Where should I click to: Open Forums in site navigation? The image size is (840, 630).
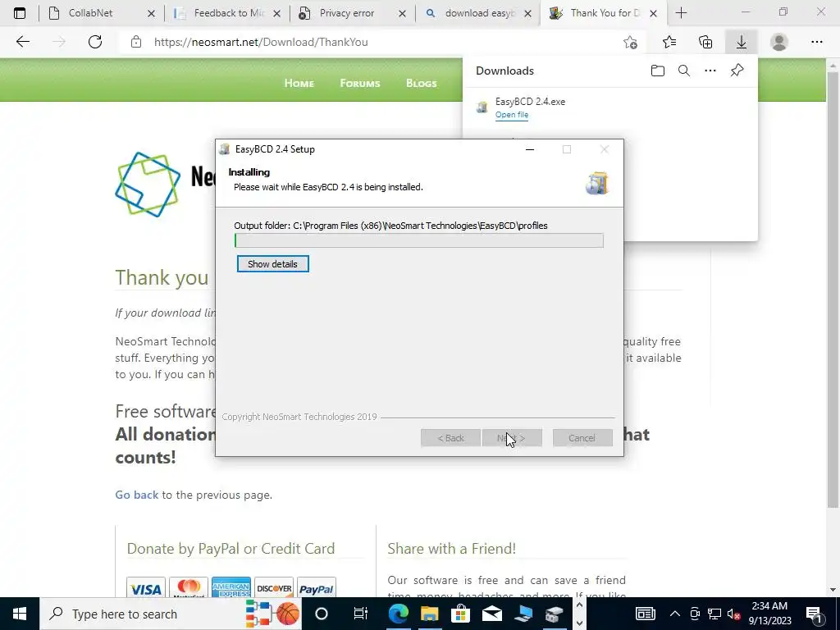click(360, 83)
